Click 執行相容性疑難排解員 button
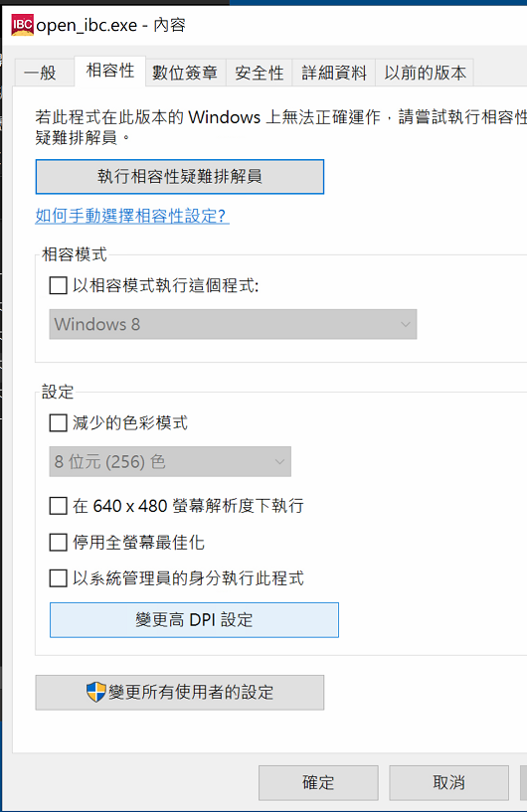The width and height of the screenshot is (527, 812). click(180, 177)
